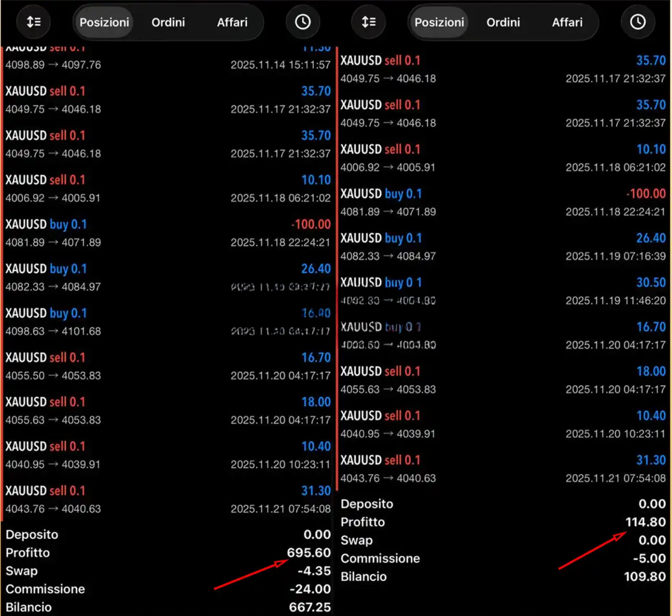Viewport: 672px width, 616px height.
Task: Click Bilancio value 667.25
Action: point(310,607)
